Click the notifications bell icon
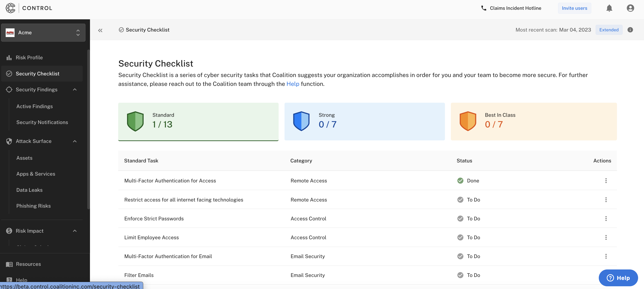 pos(609,8)
